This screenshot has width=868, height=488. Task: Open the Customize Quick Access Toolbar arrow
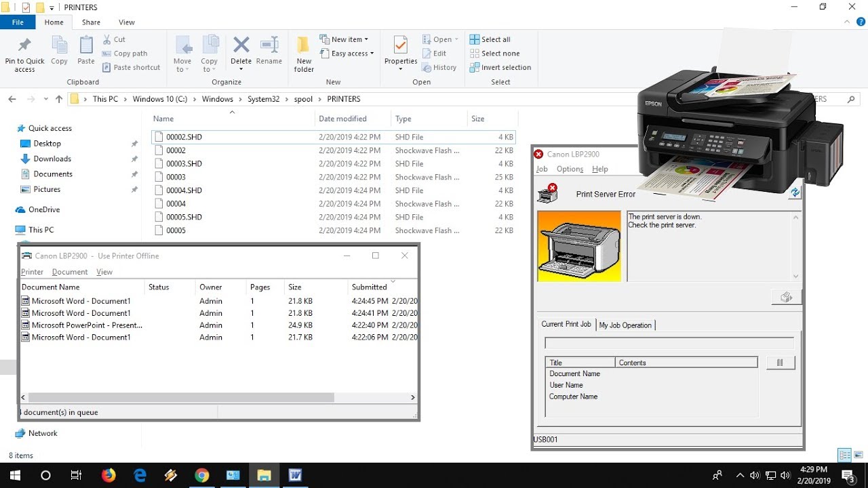click(52, 8)
